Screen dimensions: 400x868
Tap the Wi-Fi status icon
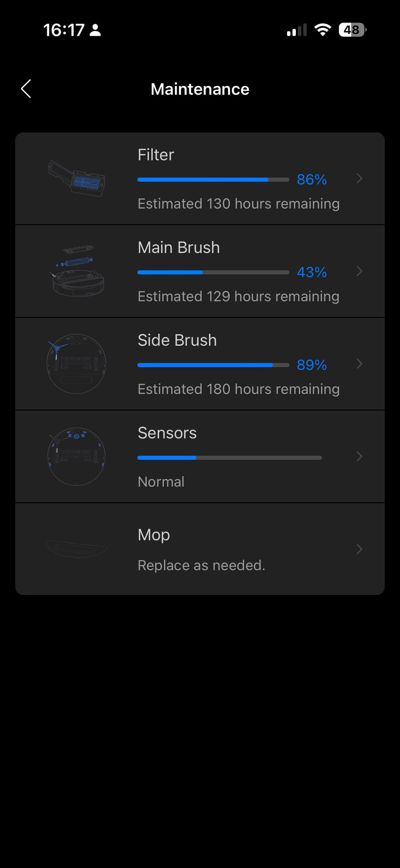click(322, 30)
